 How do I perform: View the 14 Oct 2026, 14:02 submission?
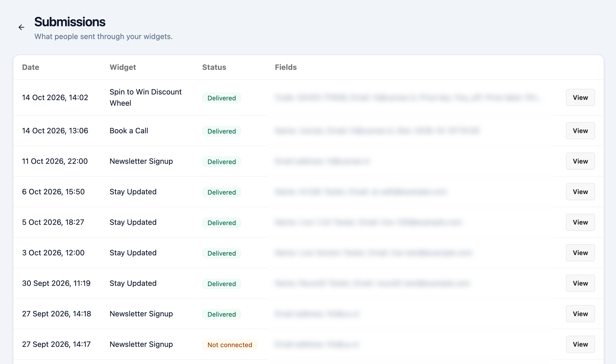click(580, 97)
